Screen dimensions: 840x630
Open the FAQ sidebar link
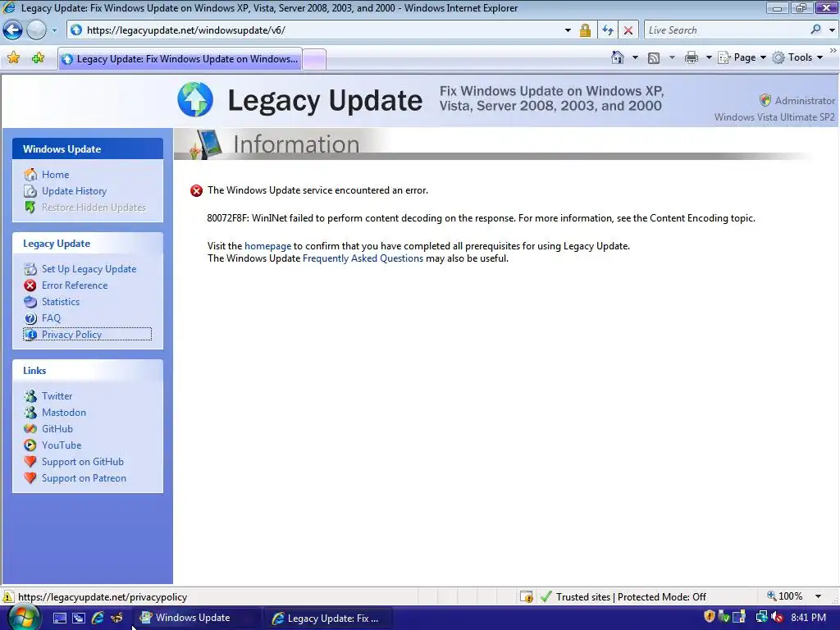click(51, 318)
